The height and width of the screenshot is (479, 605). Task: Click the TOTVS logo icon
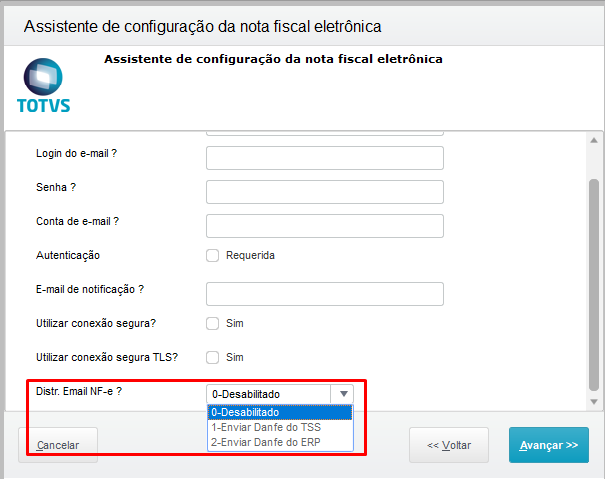[x=43, y=78]
